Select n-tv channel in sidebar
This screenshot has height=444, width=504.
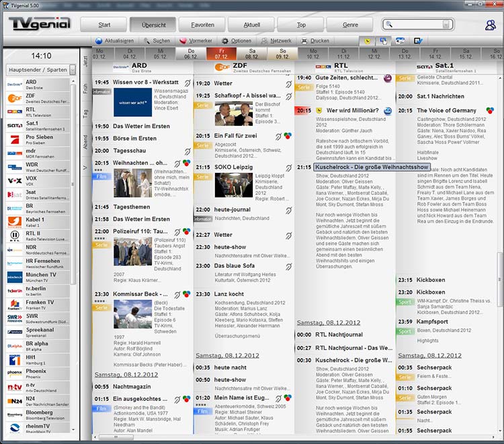(x=38, y=387)
